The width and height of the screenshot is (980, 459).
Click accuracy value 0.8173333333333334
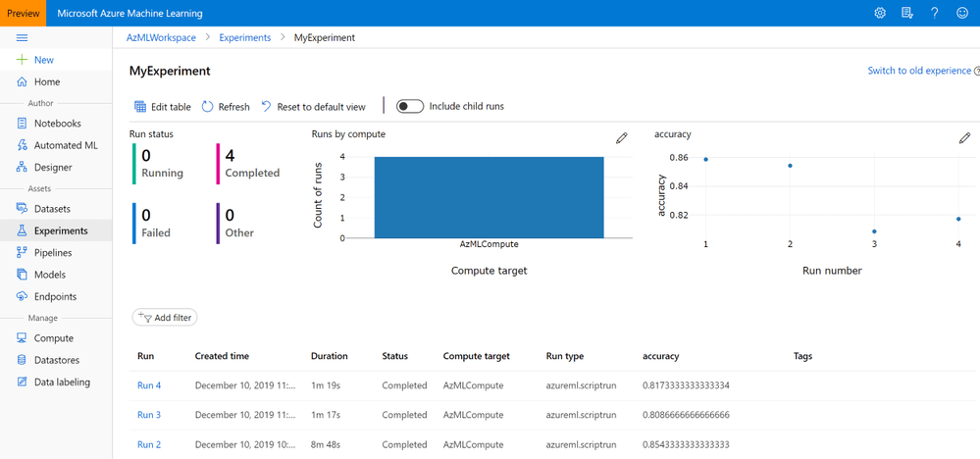[x=687, y=385]
